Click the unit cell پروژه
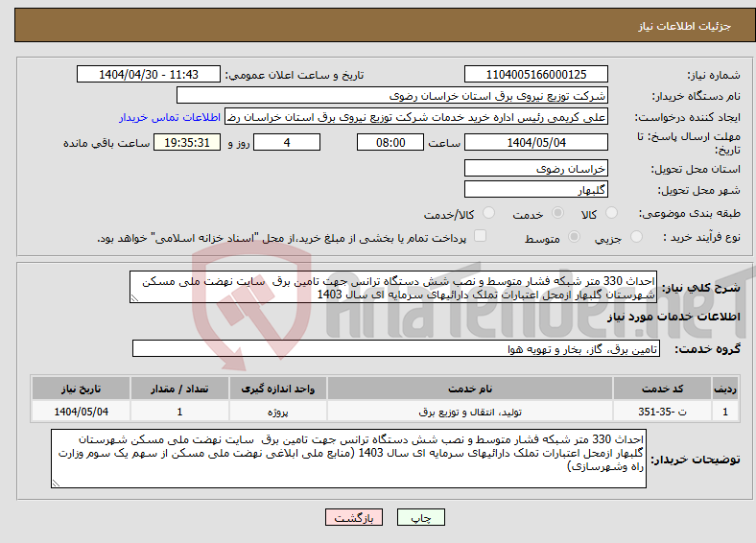756x543 pixels. coord(277,412)
